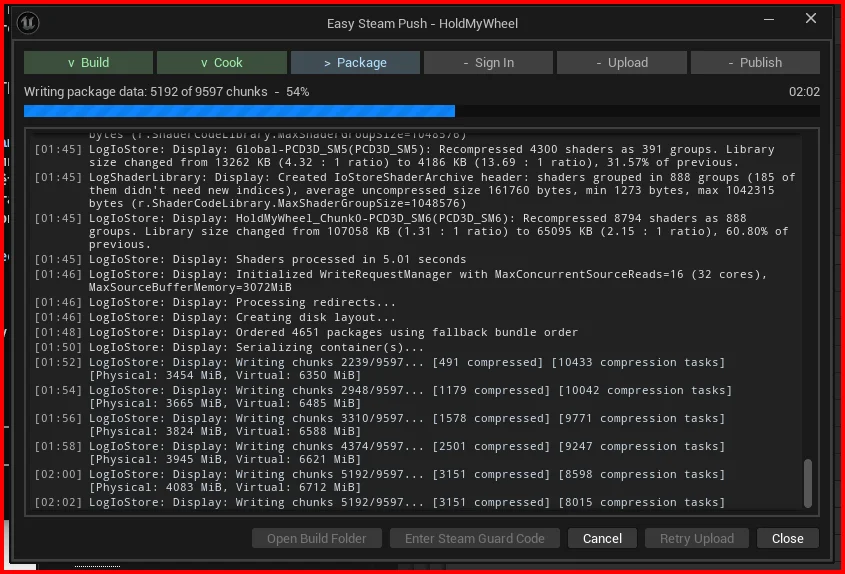845x574 pixels.
Task: Close the window with the X icon
Action: [811, 18]
